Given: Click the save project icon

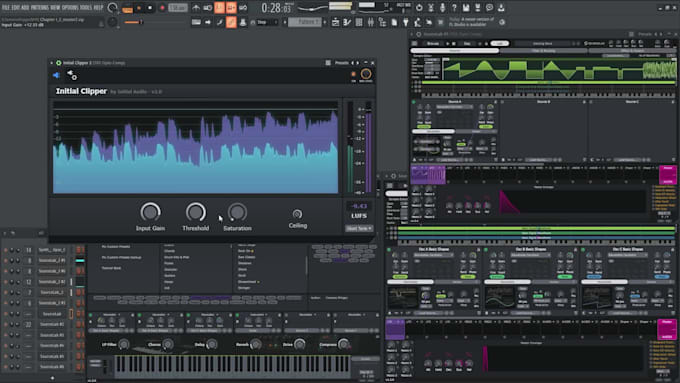Looking at the screenshot, I should pos(466,8).
